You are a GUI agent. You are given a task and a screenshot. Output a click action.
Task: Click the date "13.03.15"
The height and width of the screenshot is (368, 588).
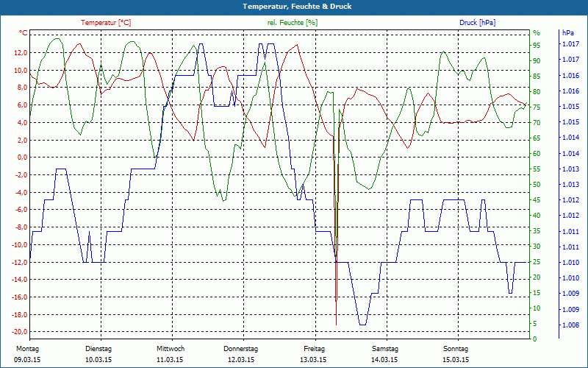click(313, 360)
